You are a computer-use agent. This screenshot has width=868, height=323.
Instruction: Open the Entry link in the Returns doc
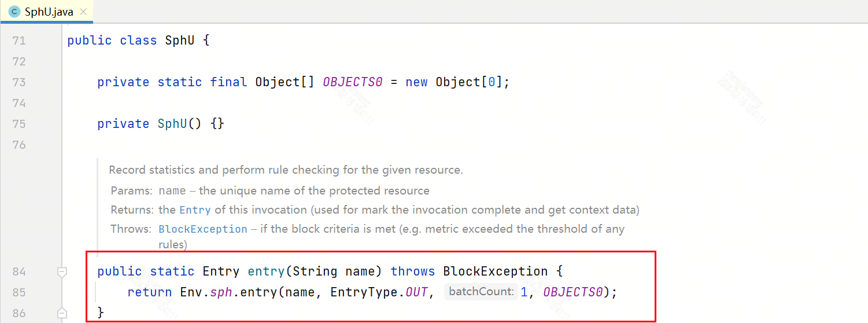click(x=195, y=210)
